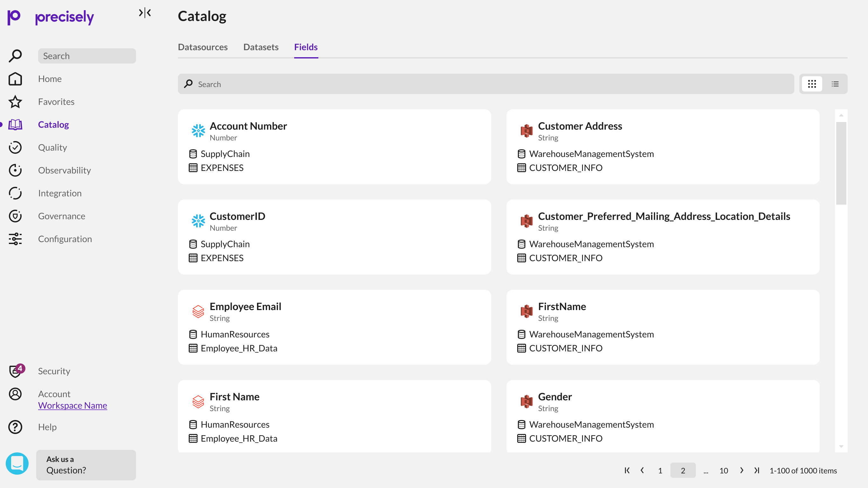Open the Workspace Name link

pos(72,405)
